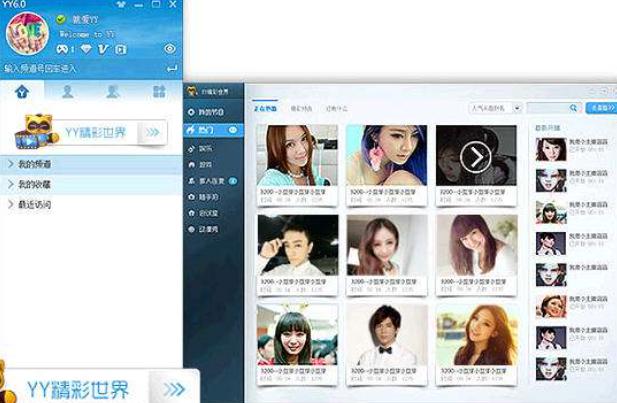Click the bottom YY精彩世界 banner arrows button
The height and width of the screenshot is (403, 617).
tap(174, 389)
